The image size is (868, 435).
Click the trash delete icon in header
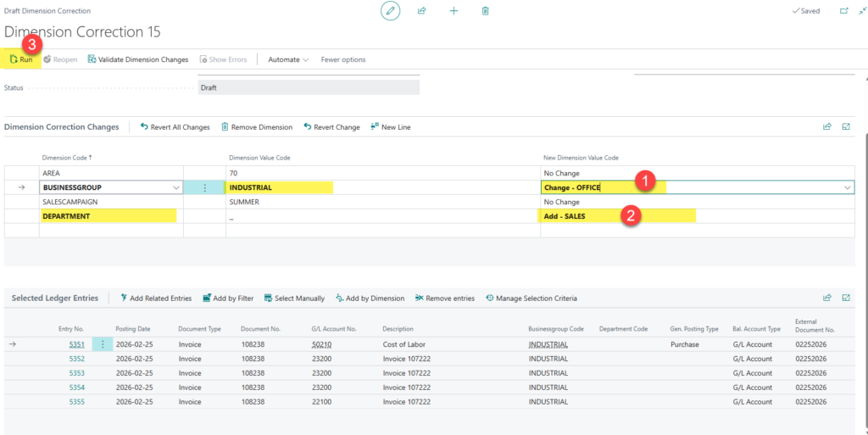(x=485, y=11)
